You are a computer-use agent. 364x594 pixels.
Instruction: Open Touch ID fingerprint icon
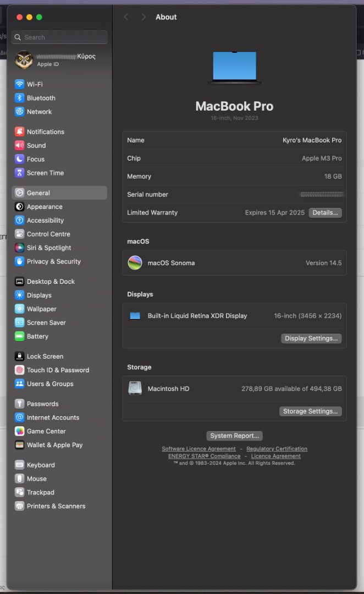pos(19,370)
